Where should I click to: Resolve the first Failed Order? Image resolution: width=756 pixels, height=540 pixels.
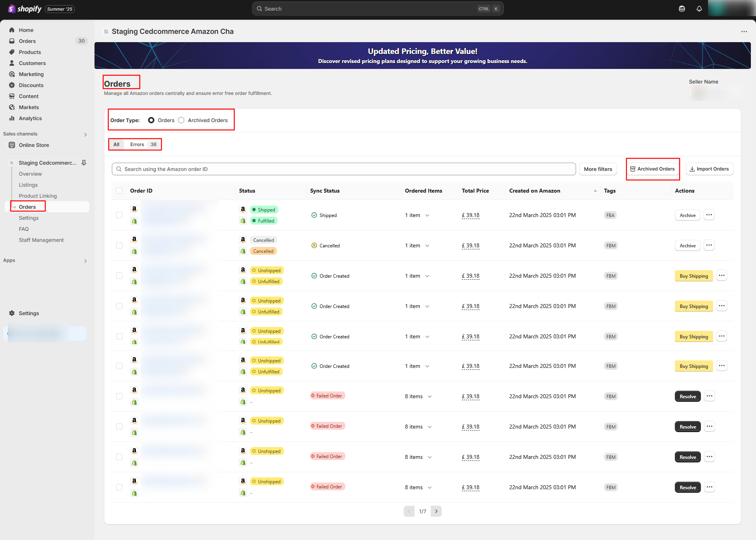point(687,396)
